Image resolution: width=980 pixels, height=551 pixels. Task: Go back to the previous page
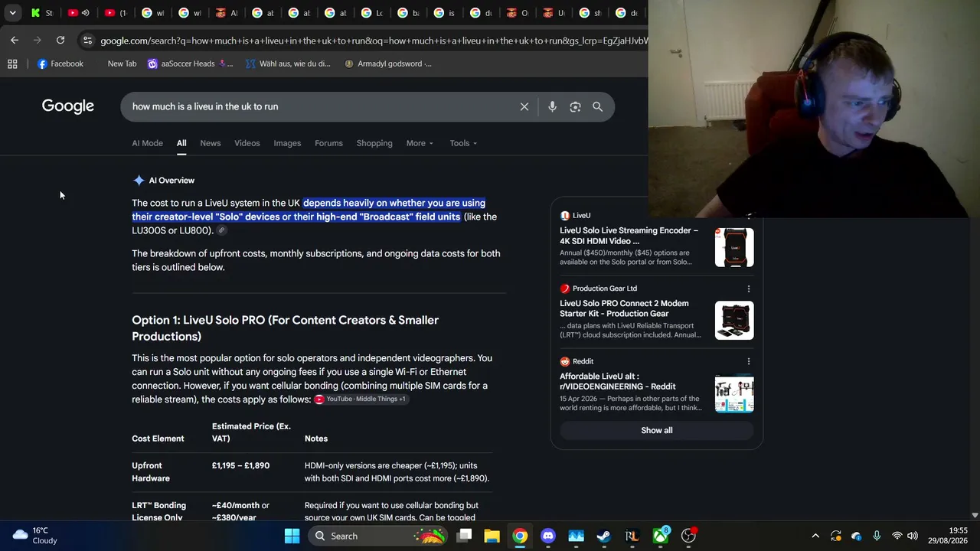point(15,40)
